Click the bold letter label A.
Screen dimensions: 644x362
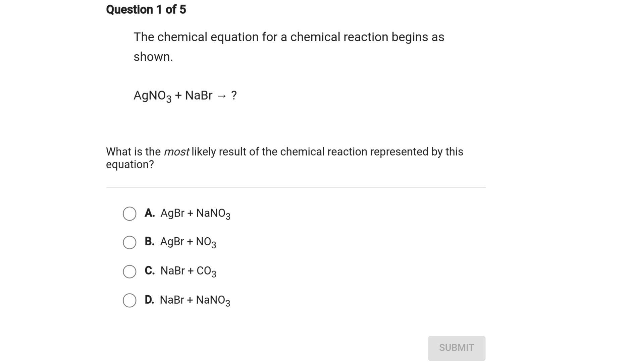point(150,213)
